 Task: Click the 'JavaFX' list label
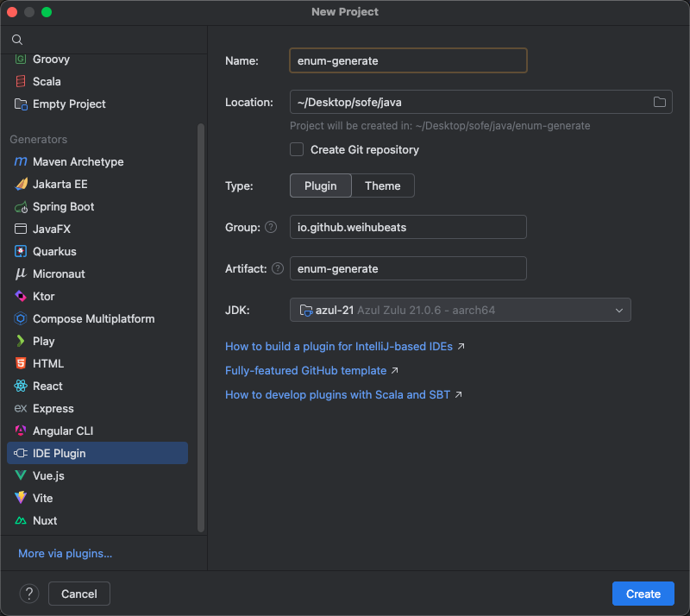(x=52, y=229)
